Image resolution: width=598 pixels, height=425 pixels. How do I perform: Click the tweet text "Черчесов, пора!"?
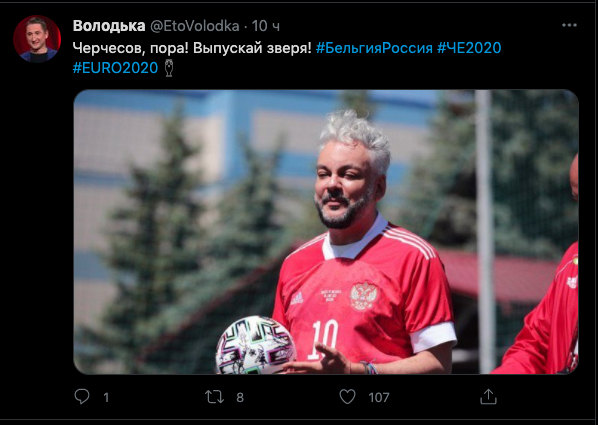click(x=130, y=48)
